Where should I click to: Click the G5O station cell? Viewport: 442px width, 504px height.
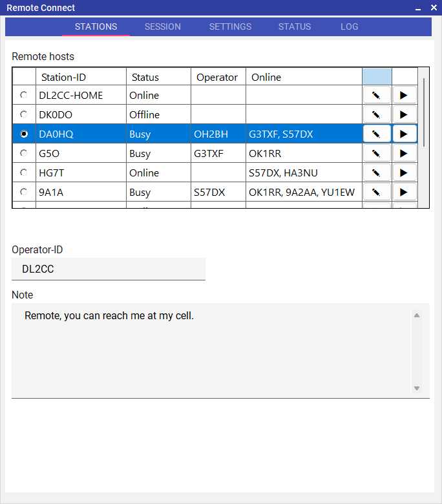tap(81, 153)
